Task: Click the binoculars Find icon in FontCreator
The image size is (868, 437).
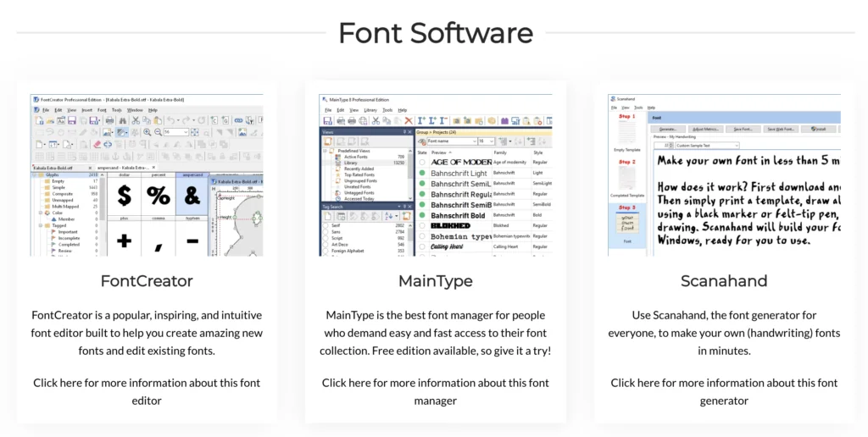Action: (123, 120)
